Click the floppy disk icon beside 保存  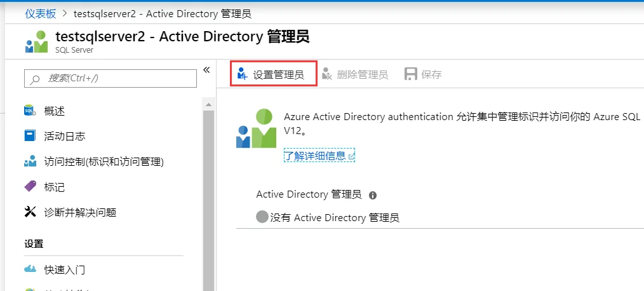(411, 74)
